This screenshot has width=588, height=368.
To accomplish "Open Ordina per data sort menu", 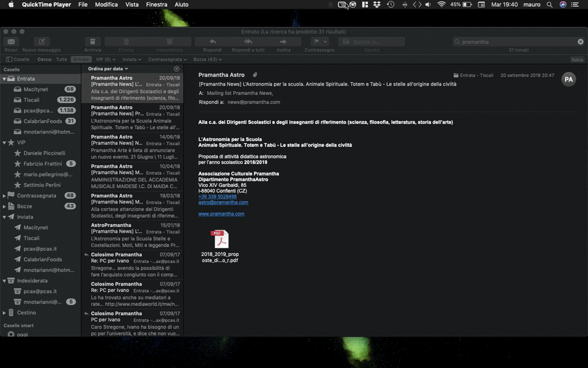I will 108,69.
